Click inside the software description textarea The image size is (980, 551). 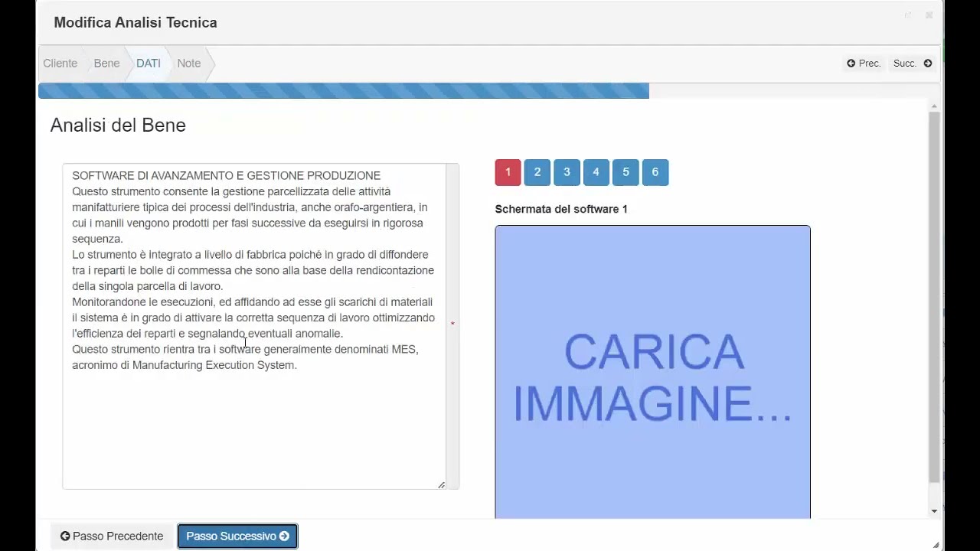pyautogui.click(x=254, y=326)
